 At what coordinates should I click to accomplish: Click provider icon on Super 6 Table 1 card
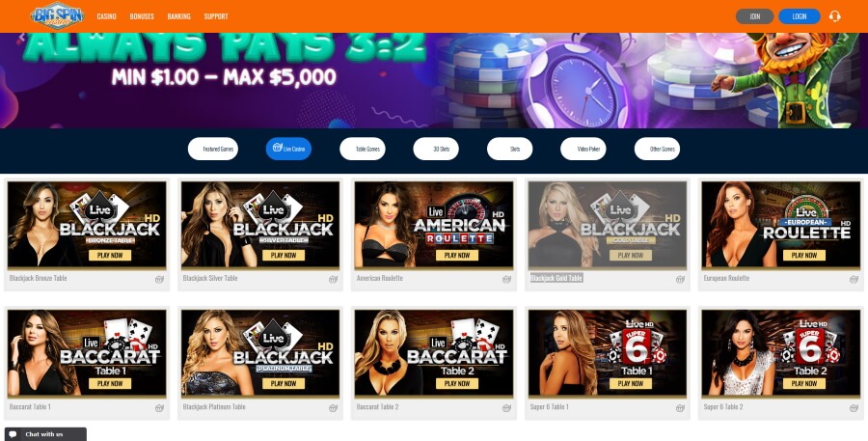[680, 408]
